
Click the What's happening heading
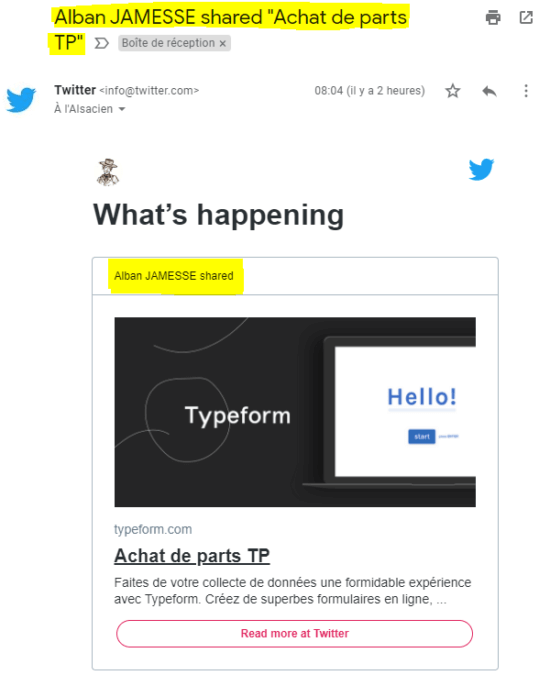(218, 215)
